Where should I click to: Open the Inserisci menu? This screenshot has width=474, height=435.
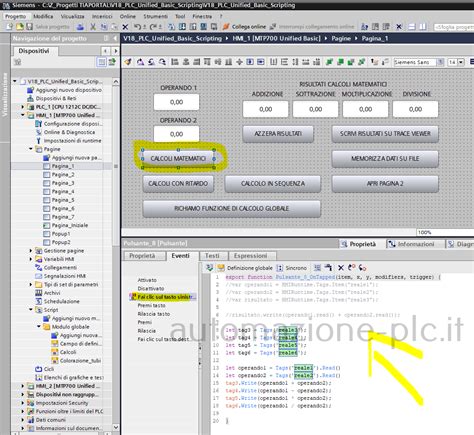coord(102,16)
